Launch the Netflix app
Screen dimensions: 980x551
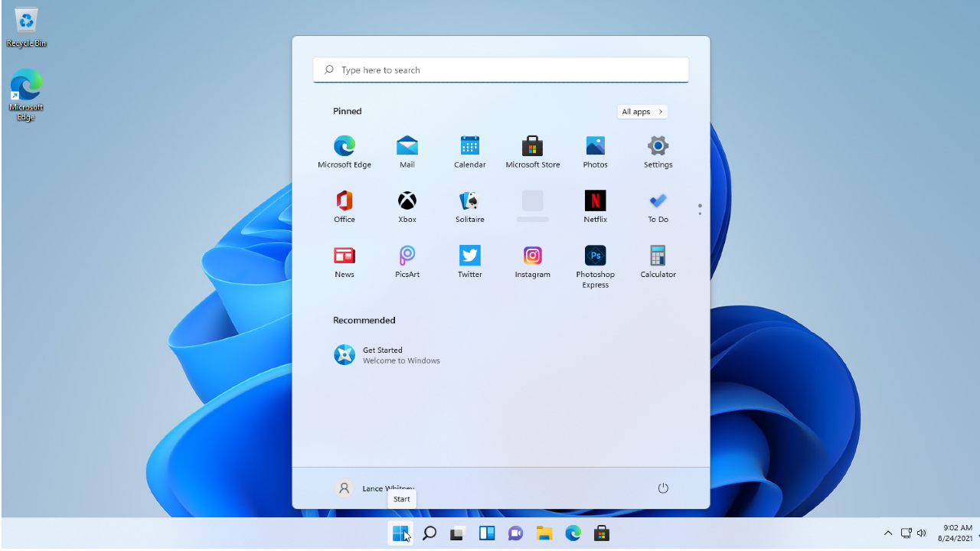[x=595, y=206]
